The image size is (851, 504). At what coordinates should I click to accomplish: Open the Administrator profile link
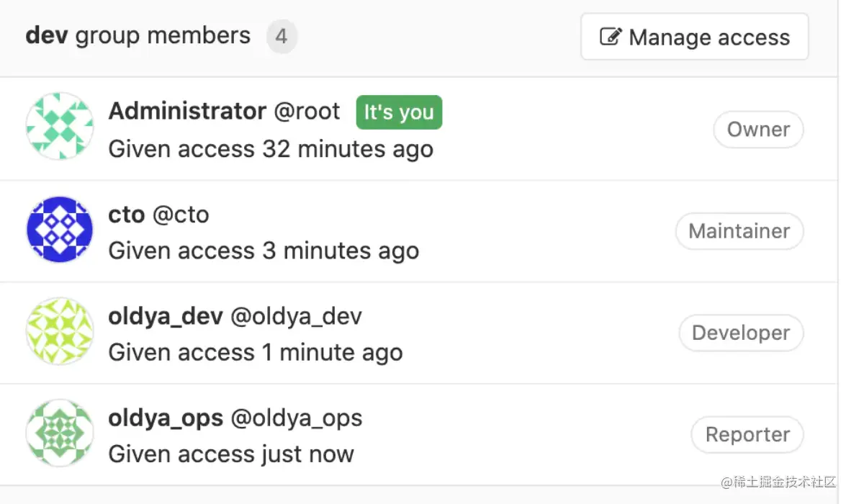[187, 111]
